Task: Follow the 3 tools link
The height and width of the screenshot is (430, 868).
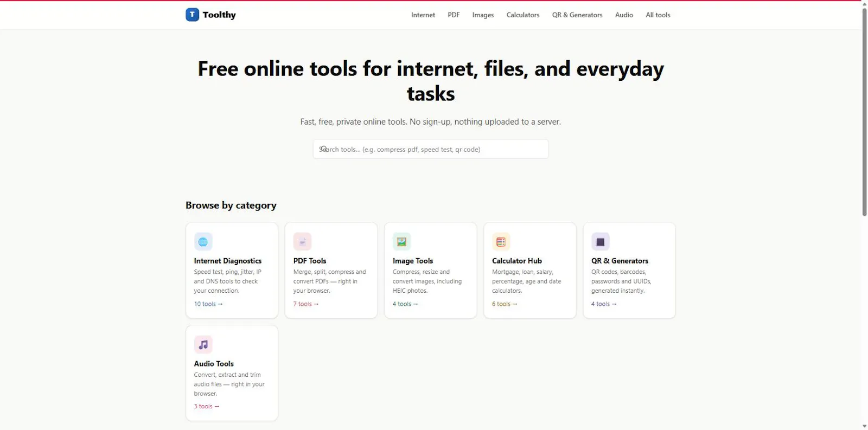Action: tap(207, 407)
